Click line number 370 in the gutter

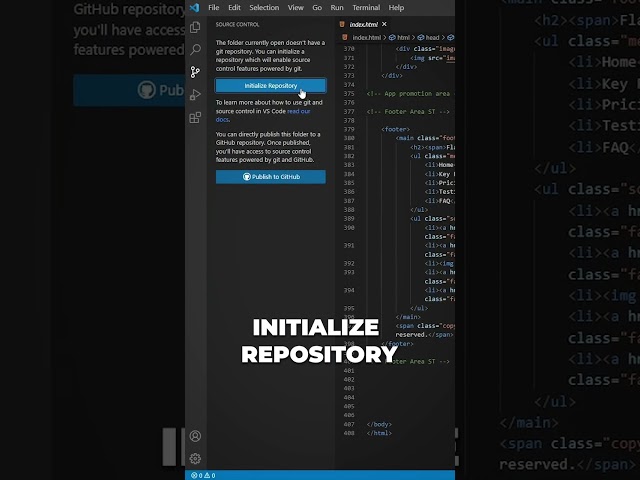coord(349,49)
